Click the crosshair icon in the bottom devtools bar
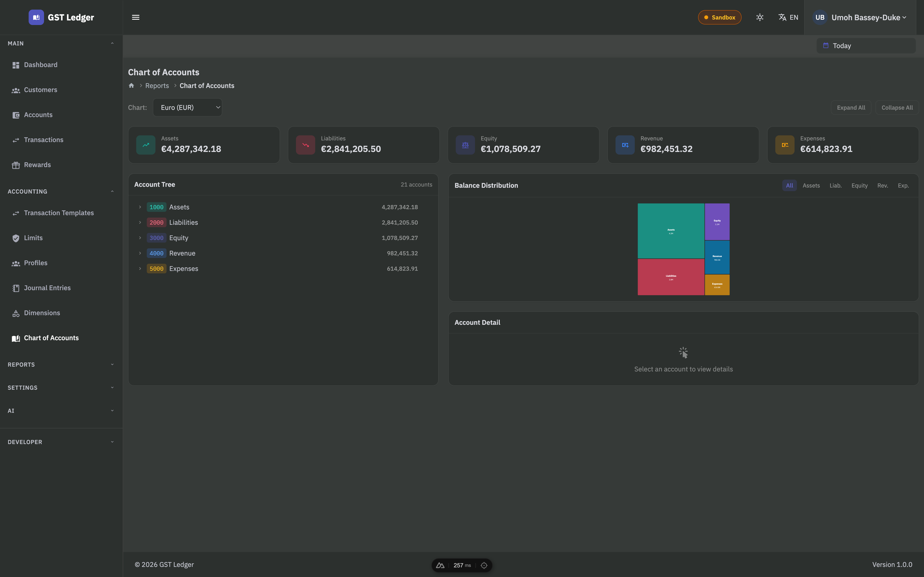 pyautogui.click(x=484, y=565)
